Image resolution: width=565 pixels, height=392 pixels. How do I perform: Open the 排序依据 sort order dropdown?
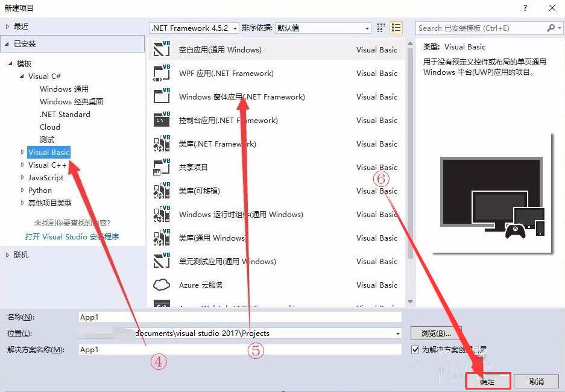368,28
